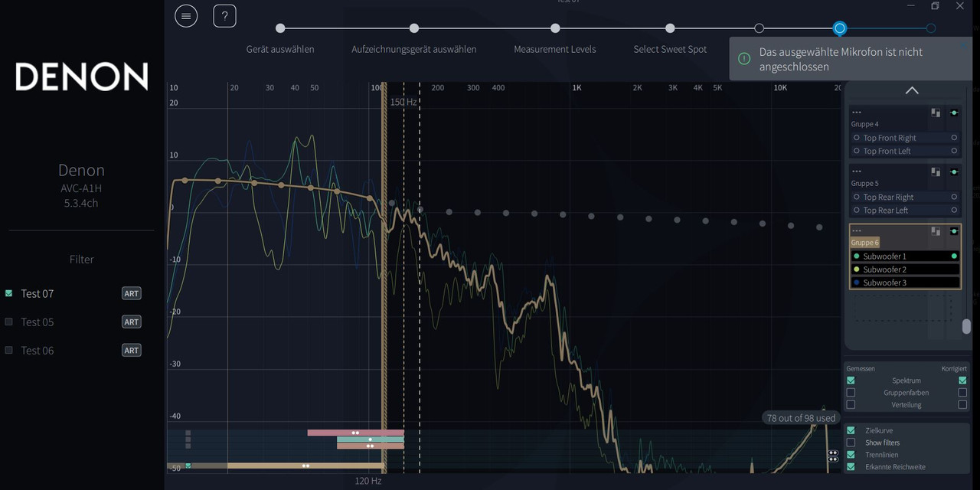The height and width of the screenshot is (490, 980).
Task: Select Top Rear Right speaker
Action: (x=905, y=197)
